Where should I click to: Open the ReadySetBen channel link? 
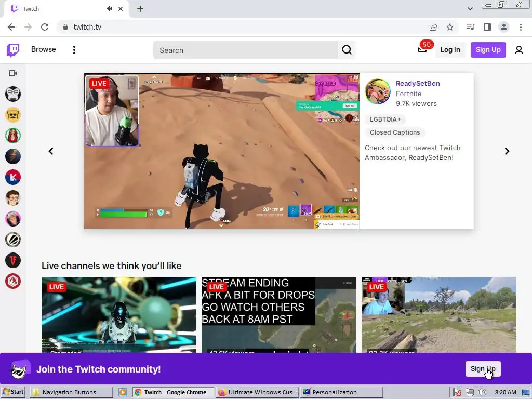418,84
